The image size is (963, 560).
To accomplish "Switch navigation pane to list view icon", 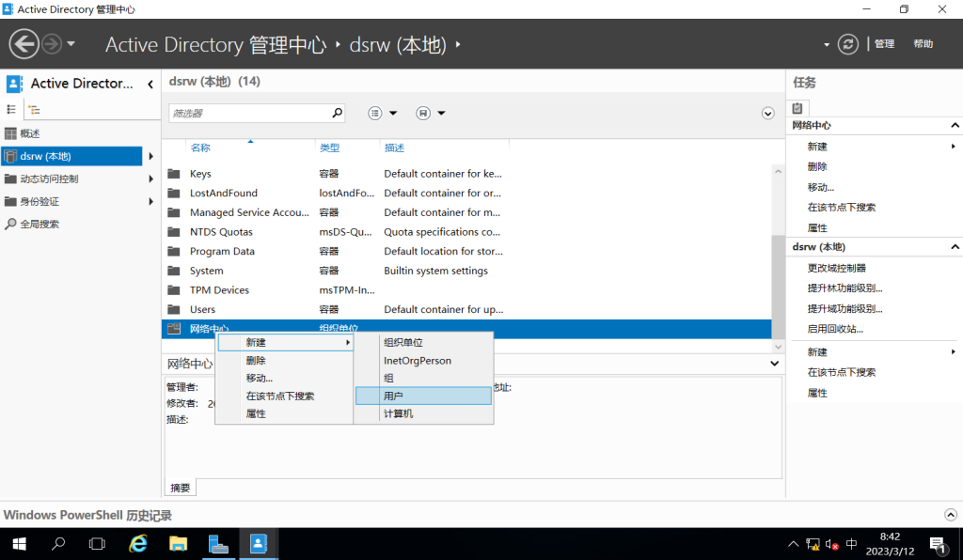I will point(11,109).
